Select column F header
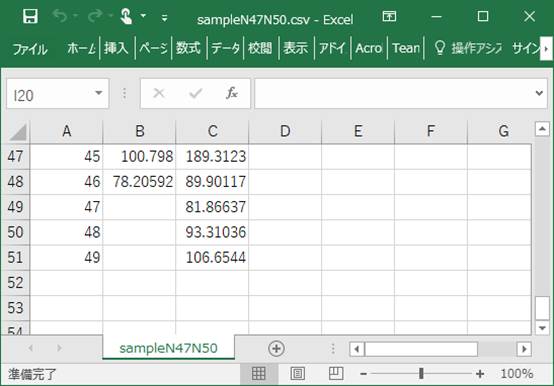554x386 pixels. [430, 131]
